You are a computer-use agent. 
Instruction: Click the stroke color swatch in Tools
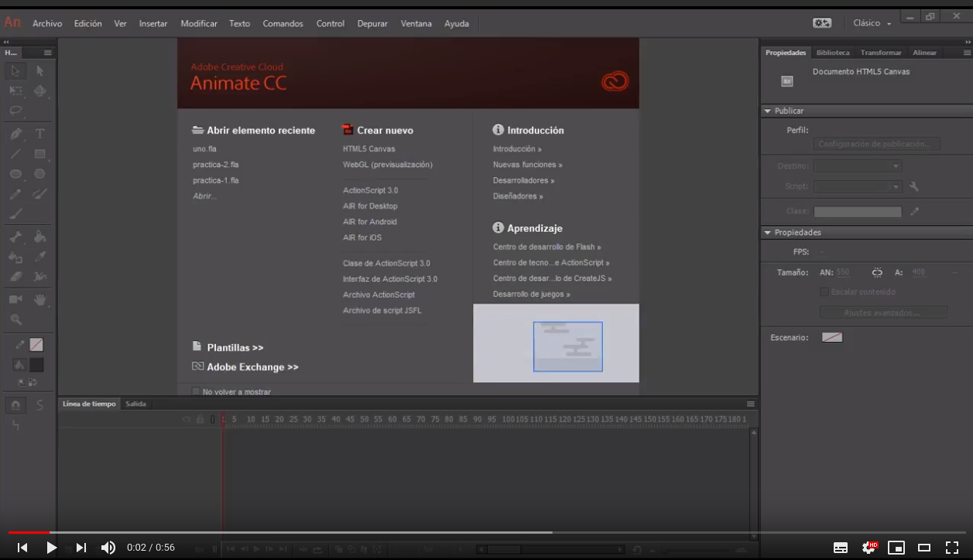(36, 345)
